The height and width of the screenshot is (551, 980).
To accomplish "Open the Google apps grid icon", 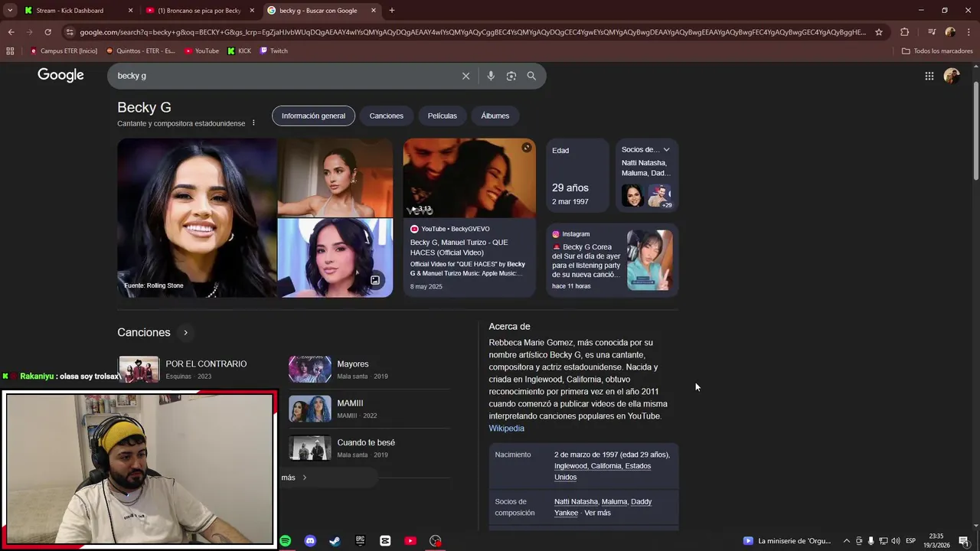I will coord(929,76).
